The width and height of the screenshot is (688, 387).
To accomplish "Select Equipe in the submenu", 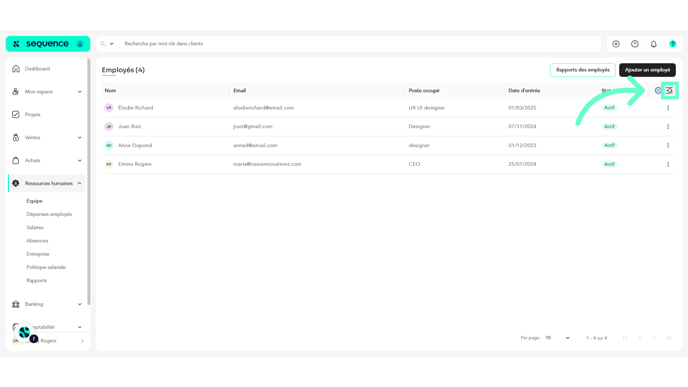I will (x=34, y=201).
